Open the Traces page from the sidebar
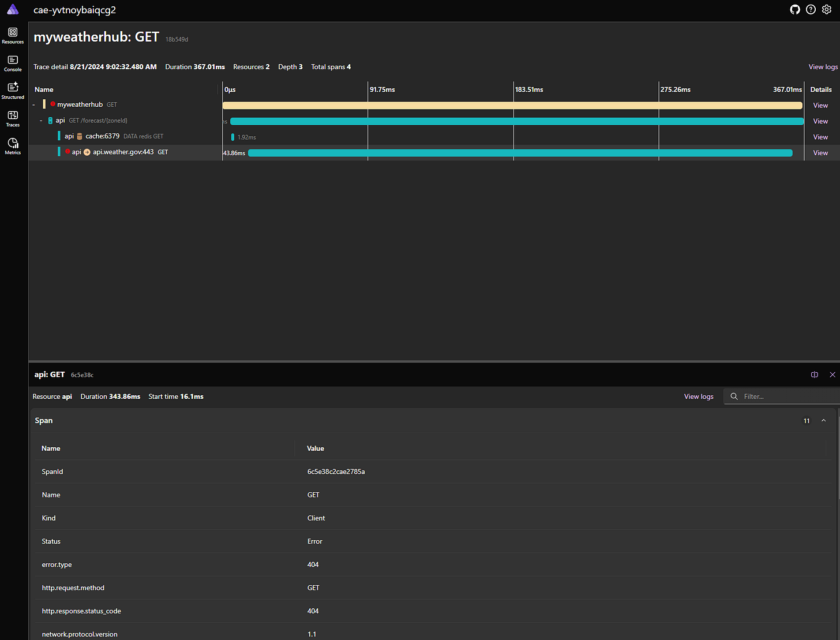The image size is (840, 640). tap(12, 117)
